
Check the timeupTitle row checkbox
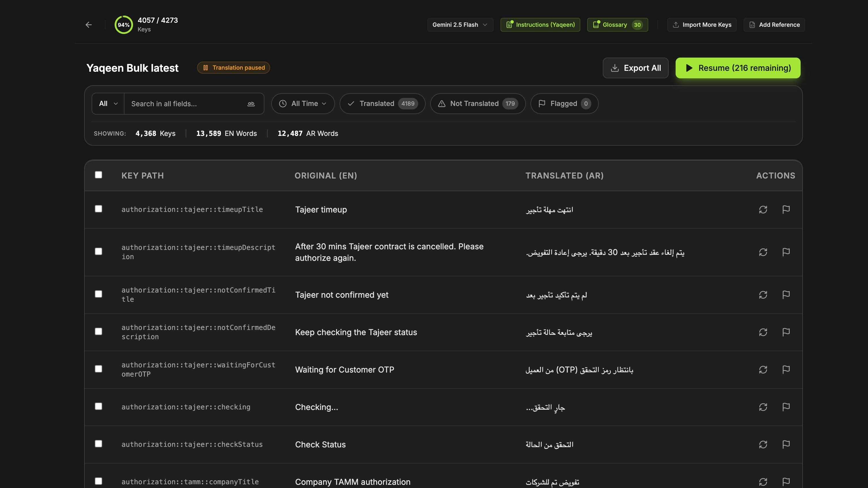point(98,209)
